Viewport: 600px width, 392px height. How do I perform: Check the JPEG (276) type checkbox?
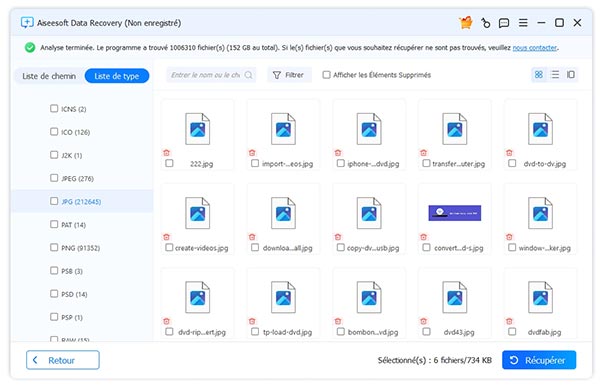(x=54, y=178)
